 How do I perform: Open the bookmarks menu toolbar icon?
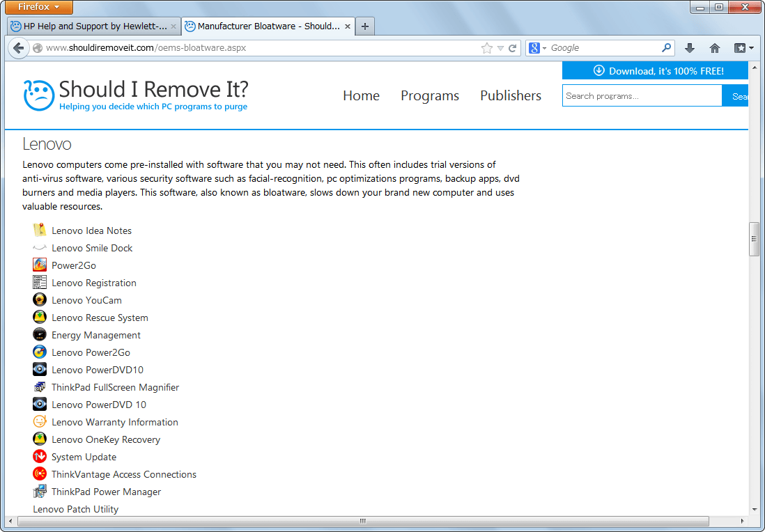pyautogui.click(x=744, y=48)
